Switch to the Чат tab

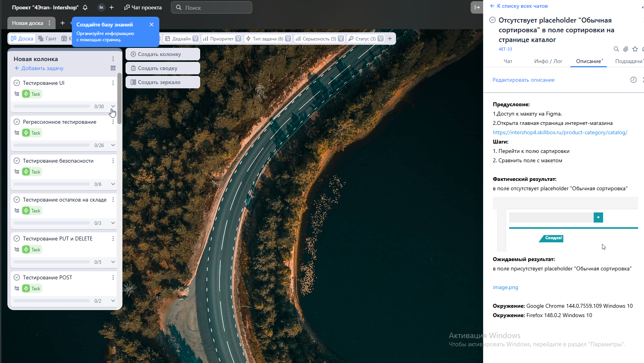point(508,61)
